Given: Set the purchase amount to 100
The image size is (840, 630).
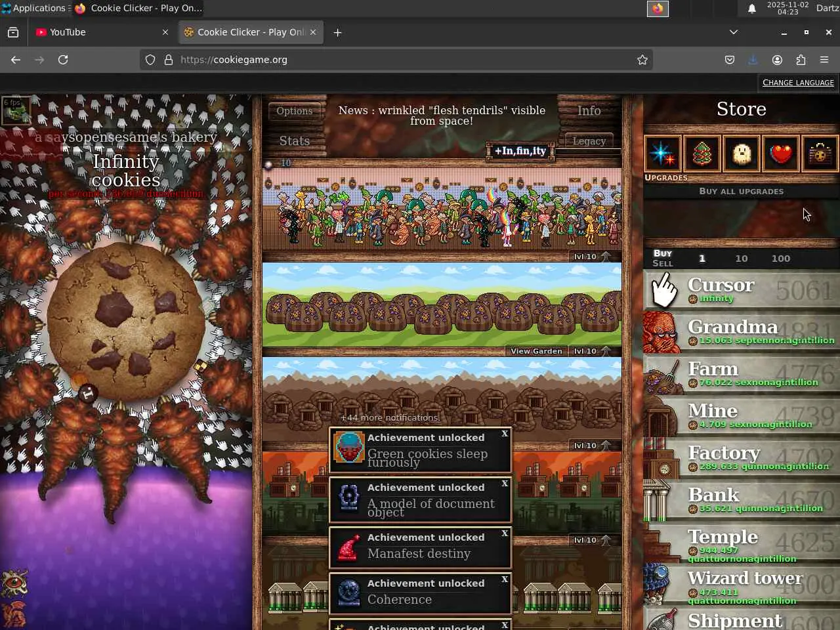Looking at the screenshot, I should coord(781,259).
